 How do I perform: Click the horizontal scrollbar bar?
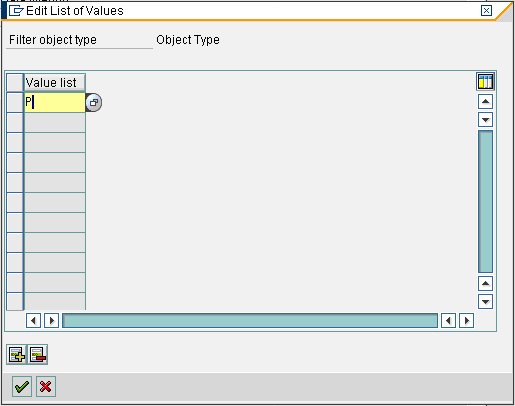click(250, 321)
